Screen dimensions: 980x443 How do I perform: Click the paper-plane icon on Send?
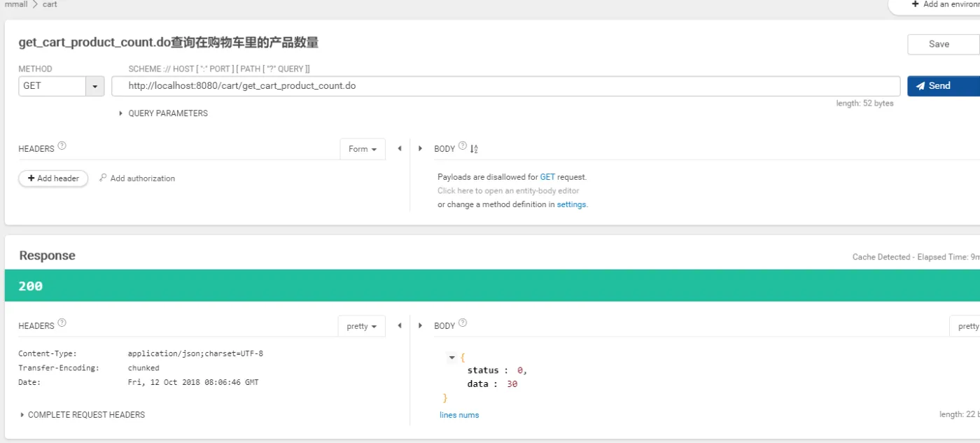tap(920, 86)
